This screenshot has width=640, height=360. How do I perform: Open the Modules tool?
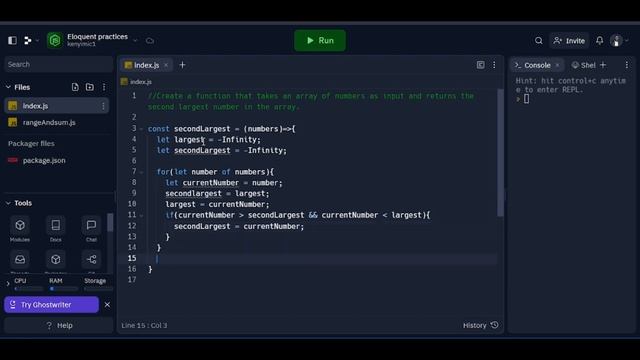(20, 229)
